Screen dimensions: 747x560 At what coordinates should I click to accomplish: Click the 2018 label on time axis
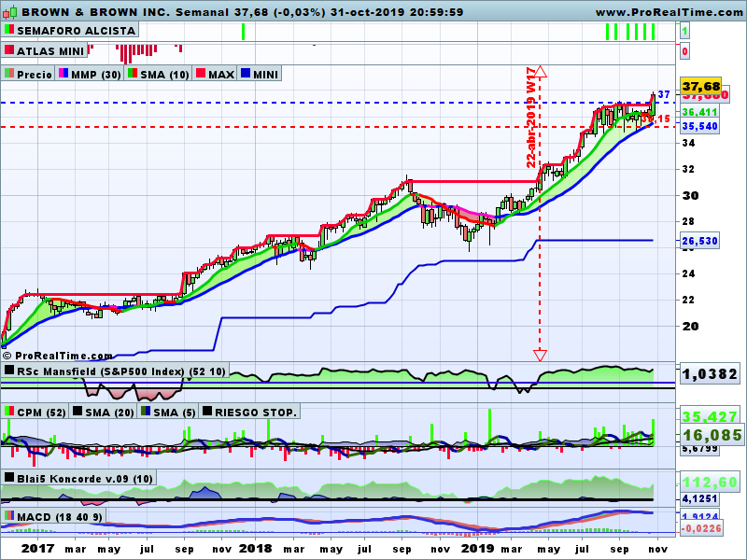[255, 549]
